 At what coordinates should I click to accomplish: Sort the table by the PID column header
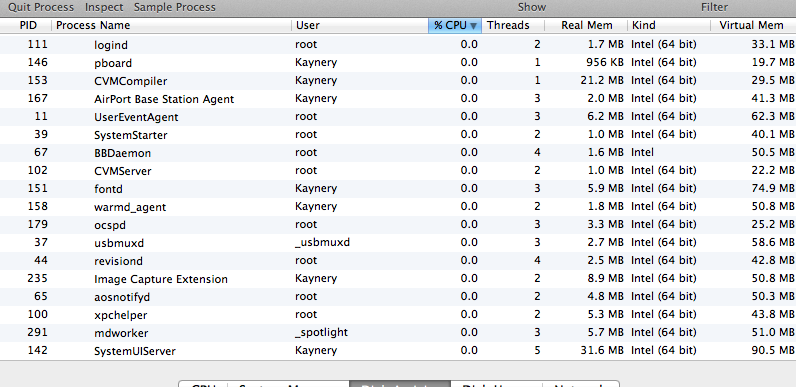[28, 25]
